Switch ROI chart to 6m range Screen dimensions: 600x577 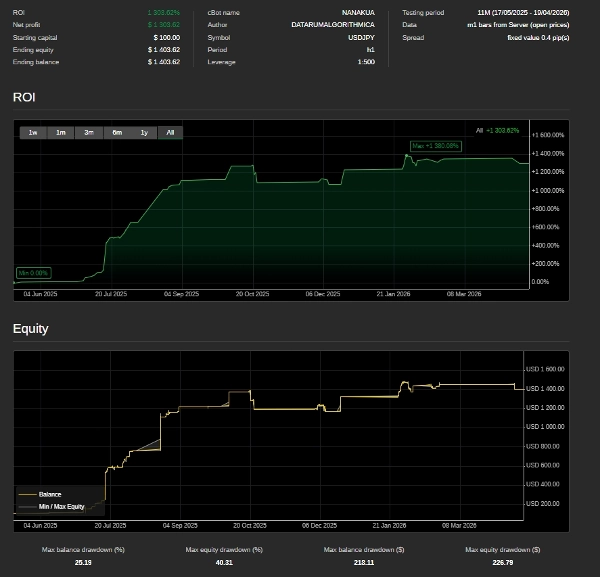117,132
